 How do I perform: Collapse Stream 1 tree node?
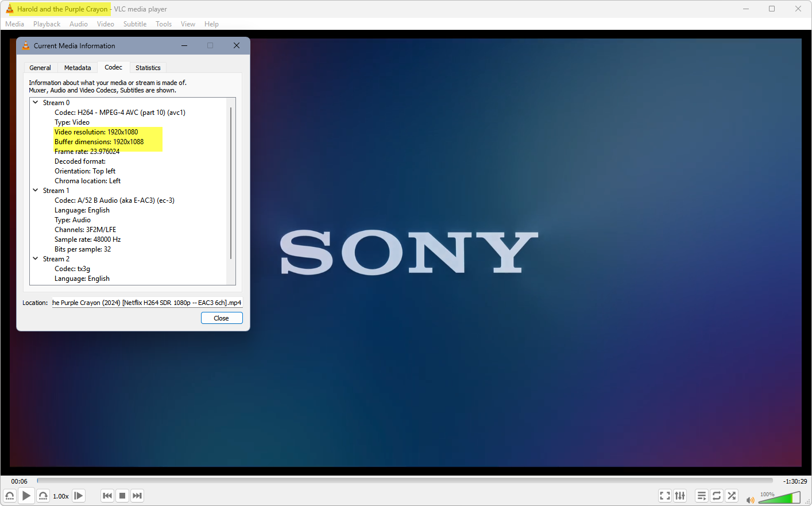click(36, 191)
